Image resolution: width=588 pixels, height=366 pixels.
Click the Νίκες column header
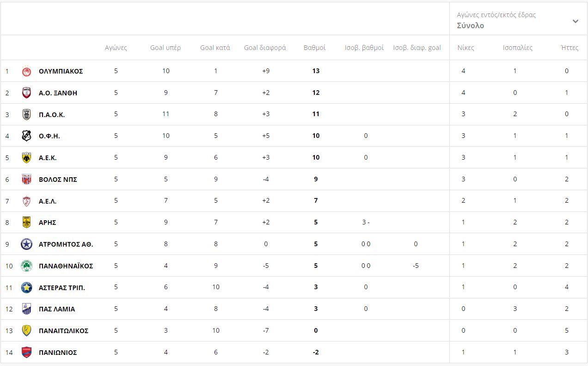point(466,48)
